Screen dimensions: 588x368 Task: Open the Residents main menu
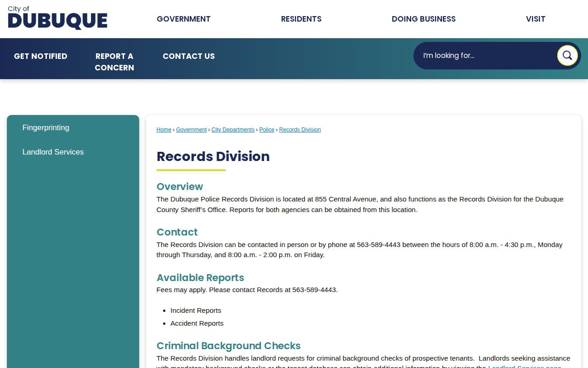(301, 19)
